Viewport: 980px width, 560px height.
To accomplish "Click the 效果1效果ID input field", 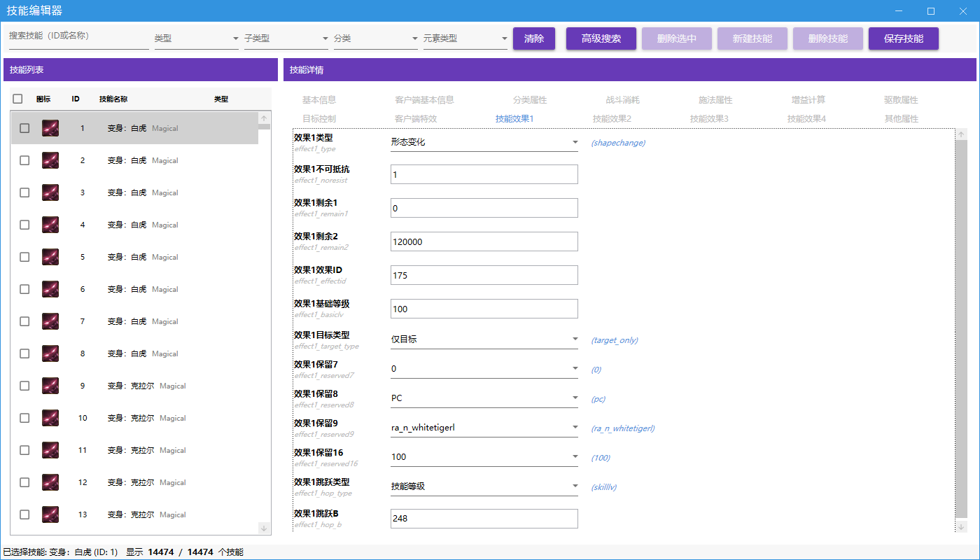I will pyautogui.click(x=484, y=275).
